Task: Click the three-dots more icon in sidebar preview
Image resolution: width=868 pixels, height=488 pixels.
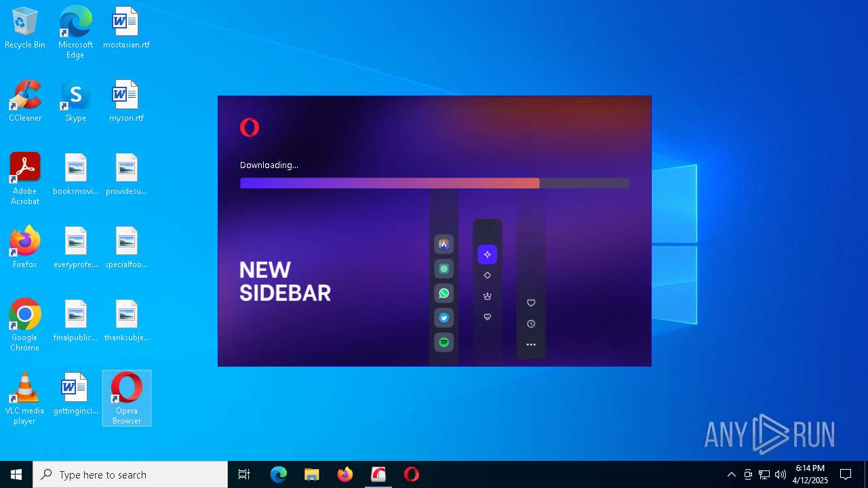Action: click(531, 345)
